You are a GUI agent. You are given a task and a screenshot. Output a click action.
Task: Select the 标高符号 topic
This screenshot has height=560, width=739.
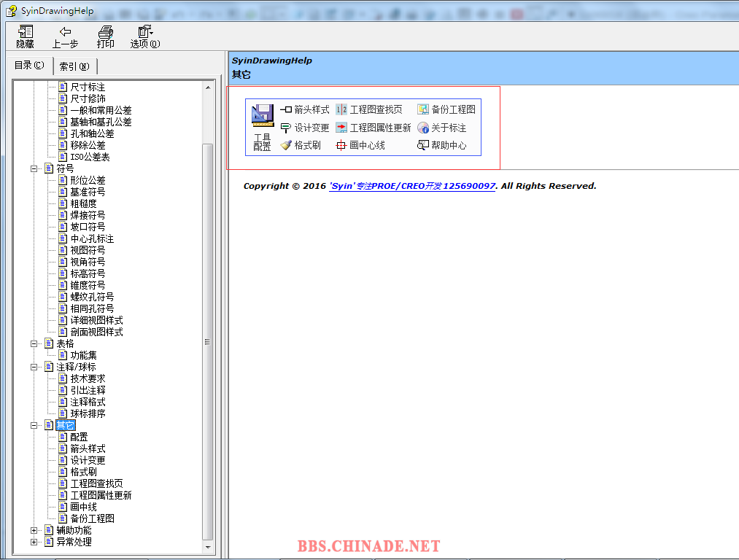[x=88, y=273]
